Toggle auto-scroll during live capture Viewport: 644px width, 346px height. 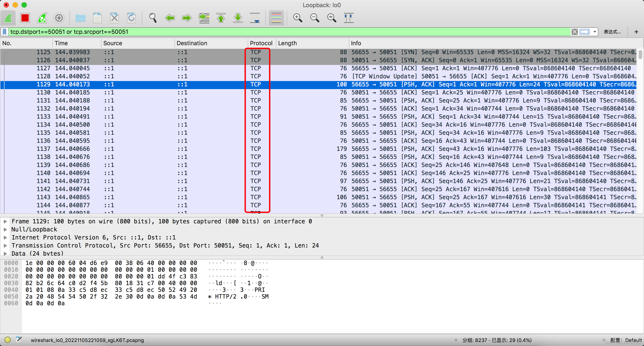point(255,18)
